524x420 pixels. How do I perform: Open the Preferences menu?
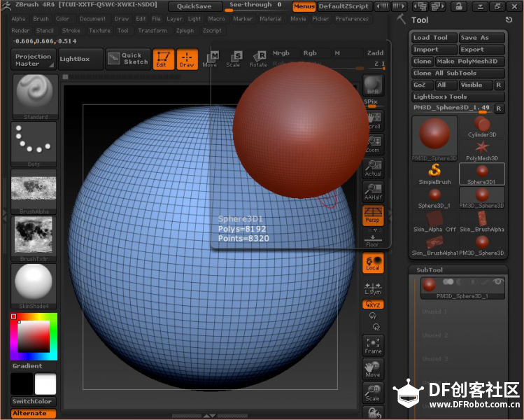(352, 19)
